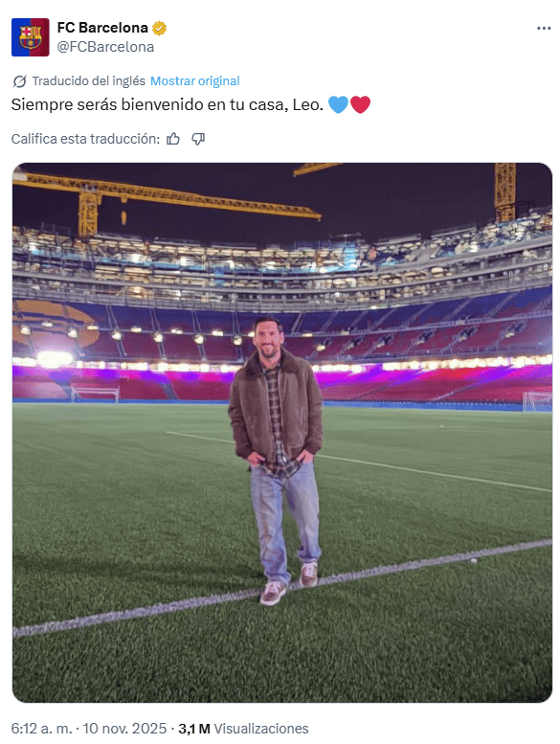The width and height of the screenshot is (560, 744).
Task: Click the Siempre serás bienvenido tweet text
Action: [x=168, y=104]
